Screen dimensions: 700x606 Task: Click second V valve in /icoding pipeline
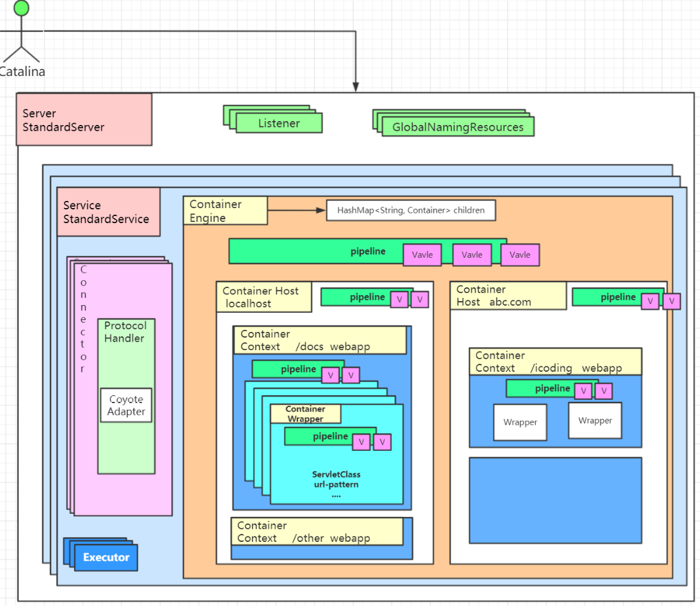coord(604,391)
